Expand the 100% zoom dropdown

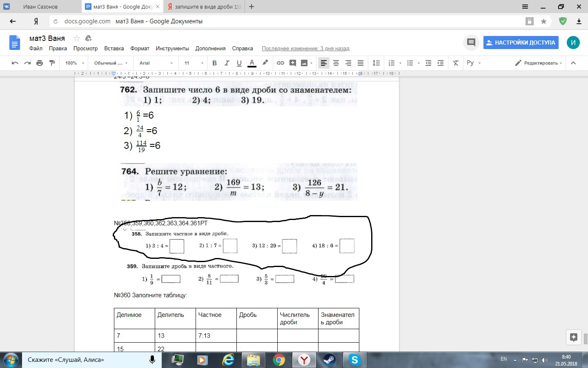pos(74,63)
